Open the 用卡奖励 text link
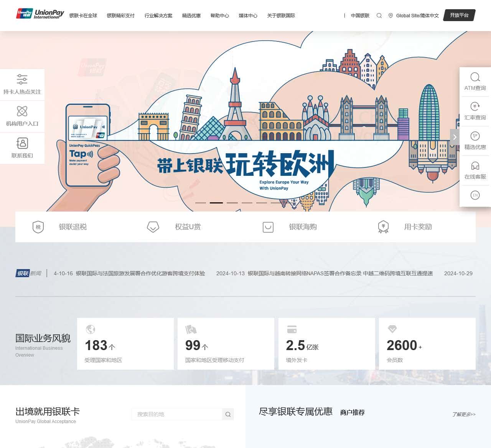This screenshot has width=491, height=448. pyautogui.click(x=418, y=227)
